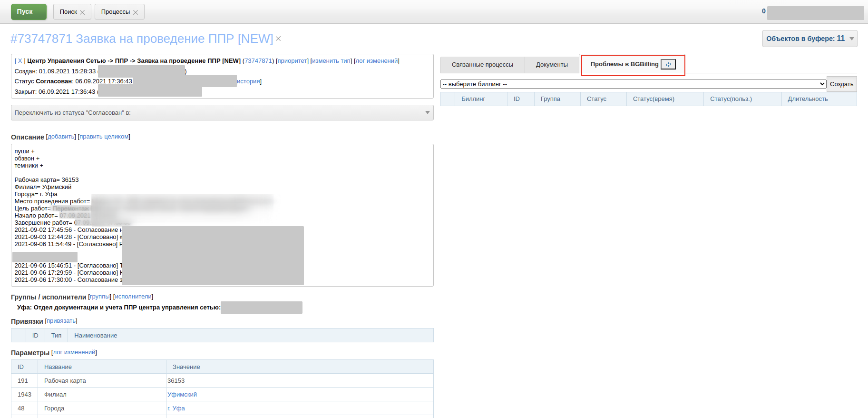The height and width of the screenshot is (418, 868).
Task: Switch to the Документы tab
Action: point(552,65)
